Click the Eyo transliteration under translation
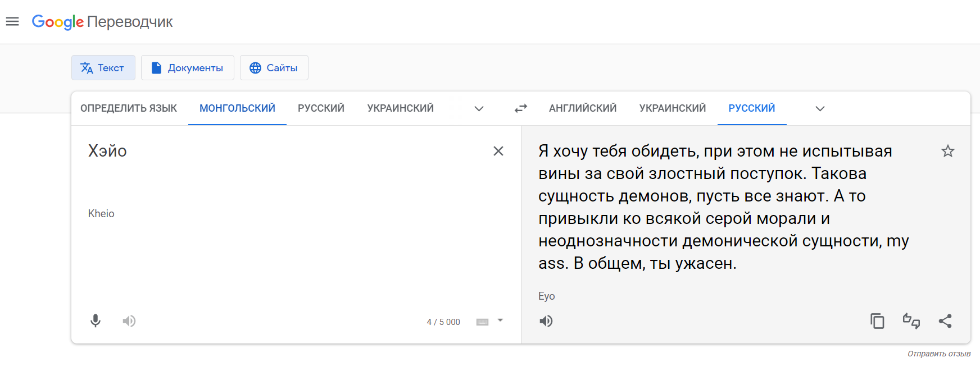This screenshot has width=980, height=385. [x=546, y=296]
